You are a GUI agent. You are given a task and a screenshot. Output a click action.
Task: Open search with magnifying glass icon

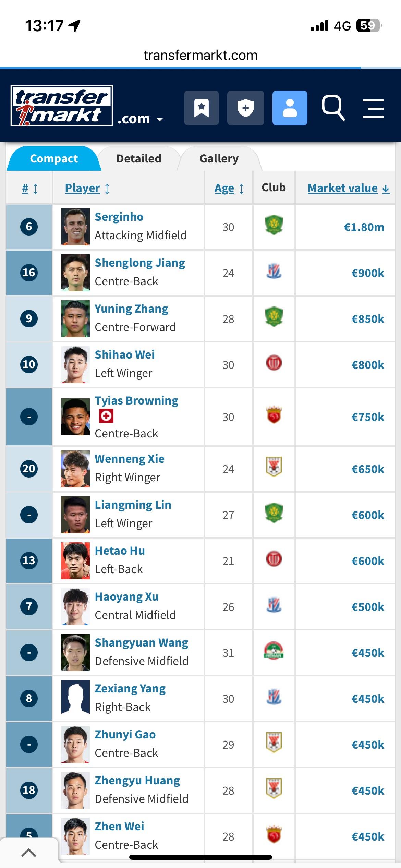click(x=333, y=108)
